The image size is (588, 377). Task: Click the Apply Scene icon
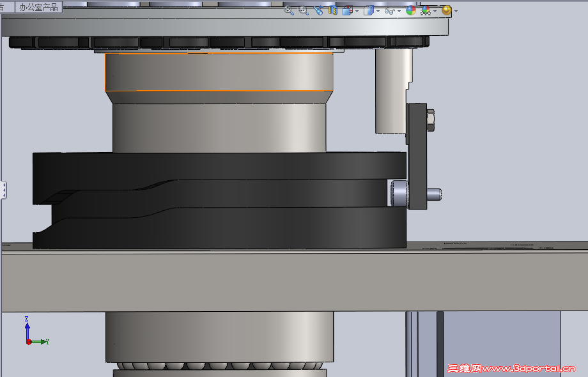click(x=425, y=10)
